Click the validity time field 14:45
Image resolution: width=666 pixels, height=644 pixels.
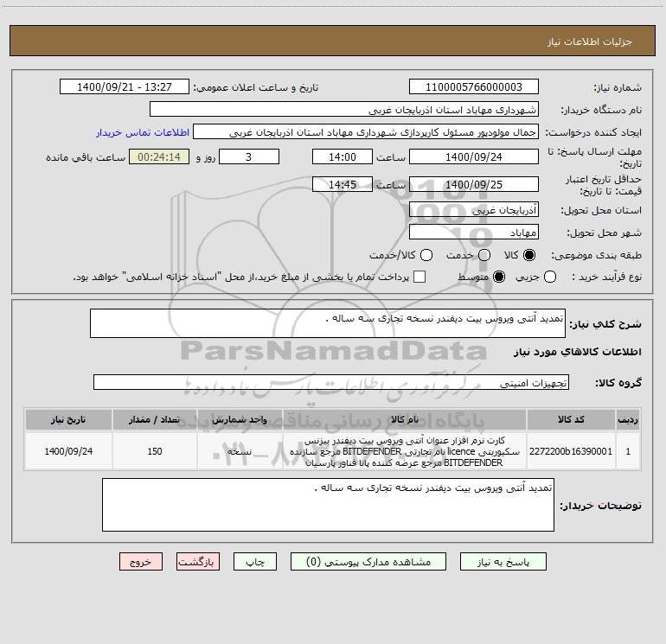tap(343, 184)
